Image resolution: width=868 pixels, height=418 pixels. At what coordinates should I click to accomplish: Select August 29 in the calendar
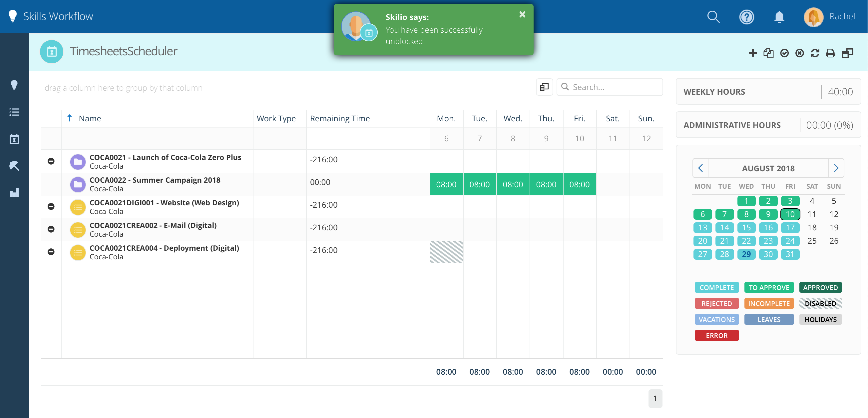[x=746, y=254]
